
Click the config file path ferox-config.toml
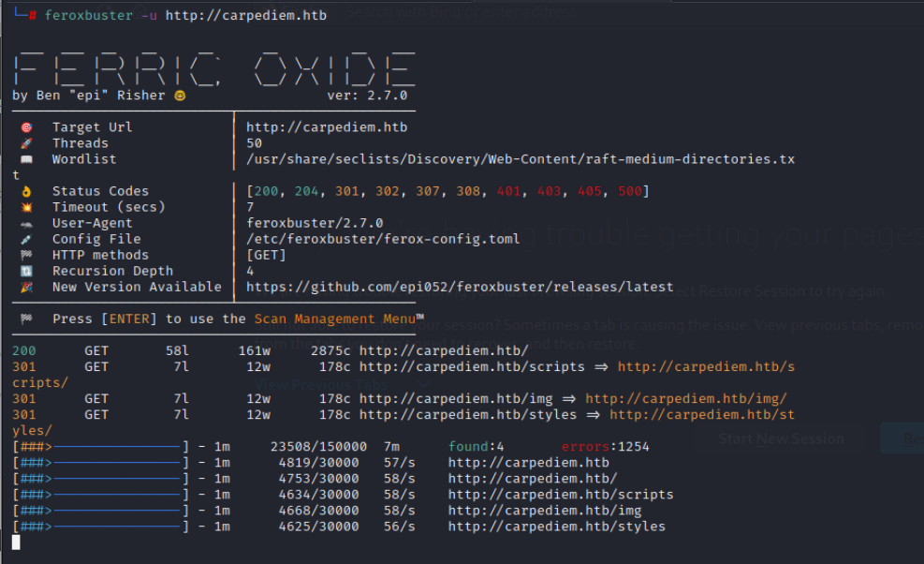(x=383, y=239)
